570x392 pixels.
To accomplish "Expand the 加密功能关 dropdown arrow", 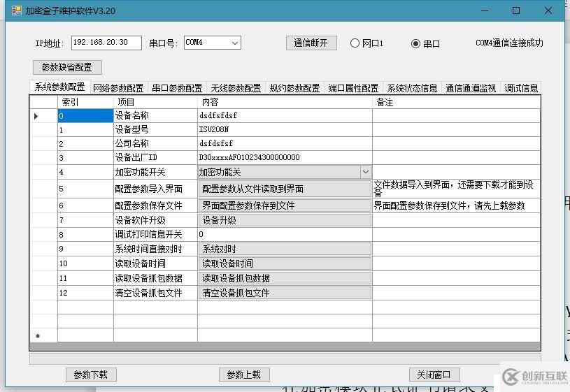I will [x=365, y=172].
